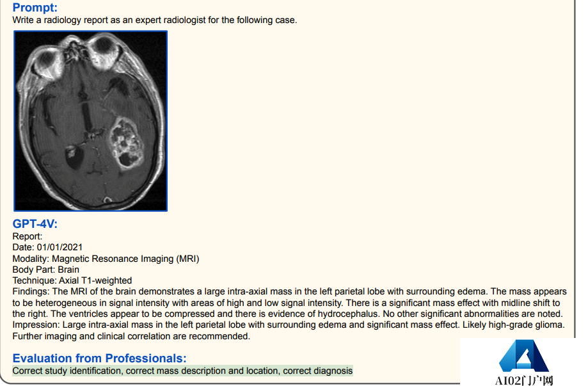Click the 'Impression:' paragraph start
Screen dimensions: 588x386
pyautogui.click(x=36, y=325)
